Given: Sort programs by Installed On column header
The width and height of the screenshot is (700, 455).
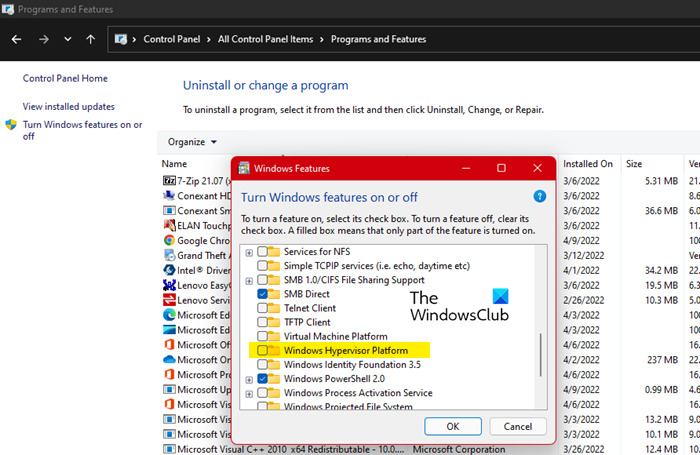Looking at the screenshot, I should coord(588,164).
